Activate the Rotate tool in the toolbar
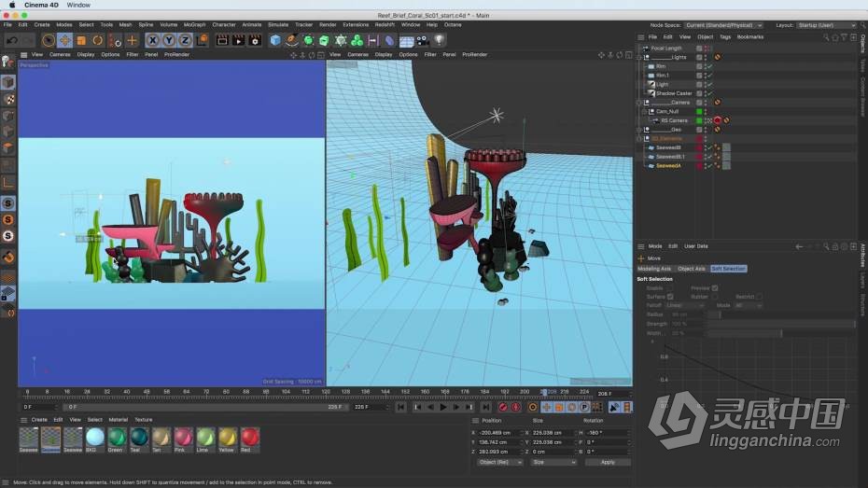868x488 pixels. click(x=97, y=40)
